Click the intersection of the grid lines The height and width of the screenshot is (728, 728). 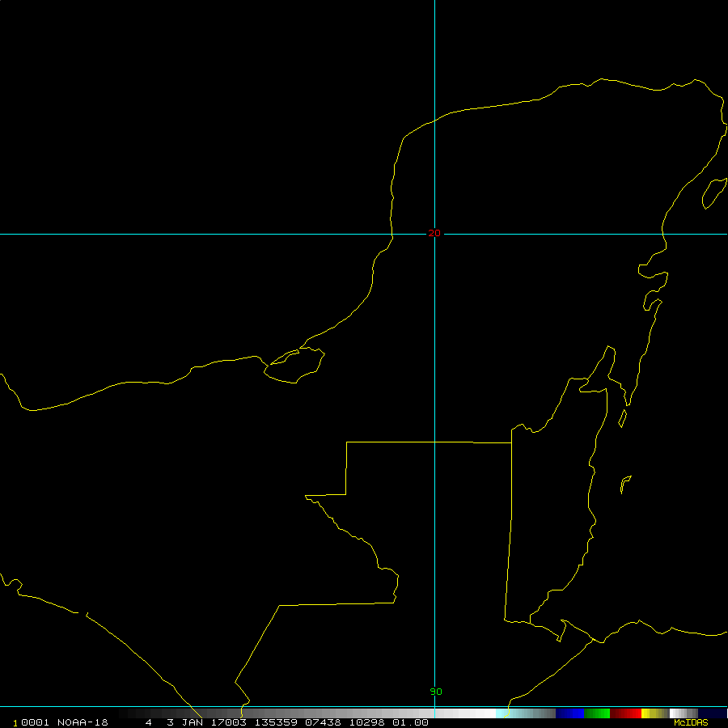(x=435, y=234)
